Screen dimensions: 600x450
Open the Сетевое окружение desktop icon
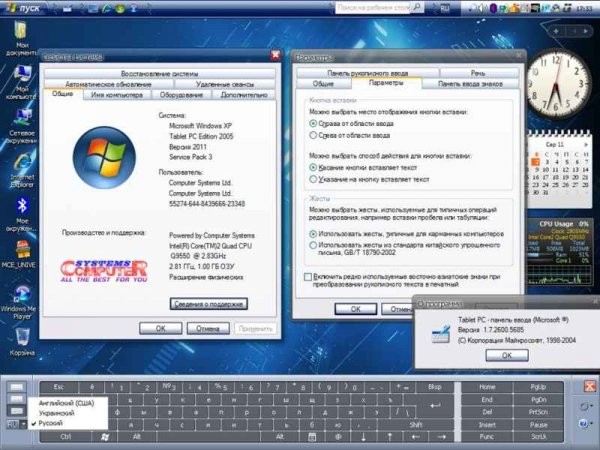coord(21,126)
